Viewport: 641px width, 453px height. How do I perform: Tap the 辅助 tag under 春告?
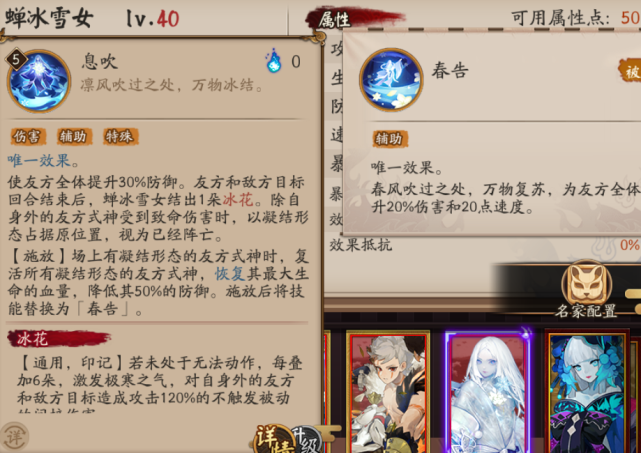pyautogui.click(x=390, y=139)
